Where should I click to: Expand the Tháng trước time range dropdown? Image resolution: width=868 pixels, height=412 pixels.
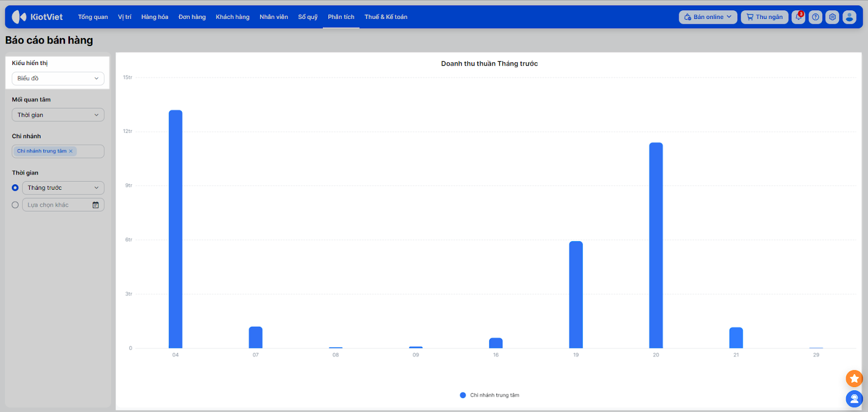(63, 188)
